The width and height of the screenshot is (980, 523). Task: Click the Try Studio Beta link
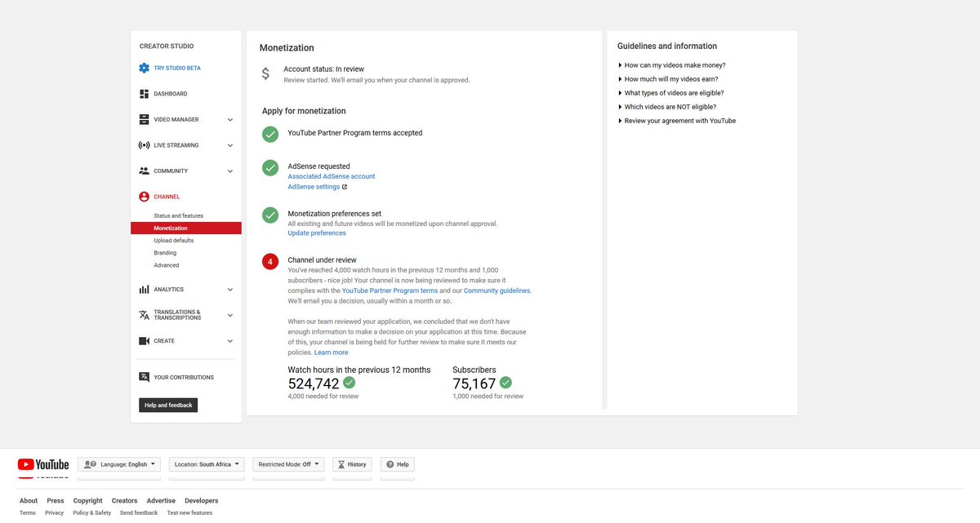point(177,69)
